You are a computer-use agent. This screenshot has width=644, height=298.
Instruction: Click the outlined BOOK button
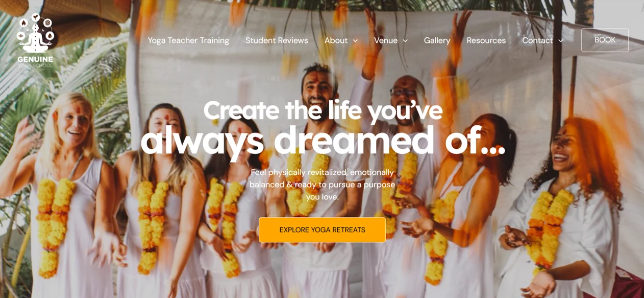pos(605,40)
